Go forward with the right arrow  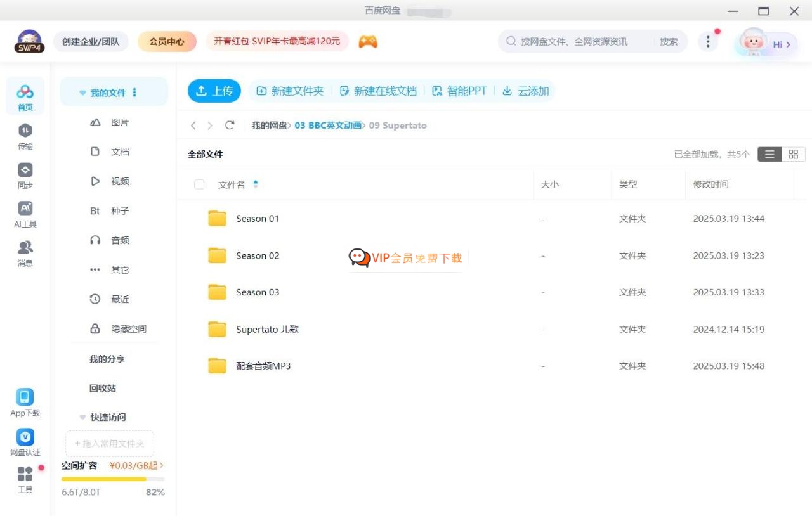coord(210,126)
